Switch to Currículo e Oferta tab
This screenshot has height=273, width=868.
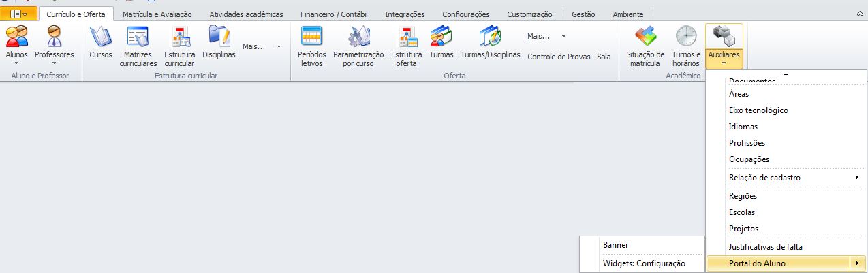pos(76,14)
